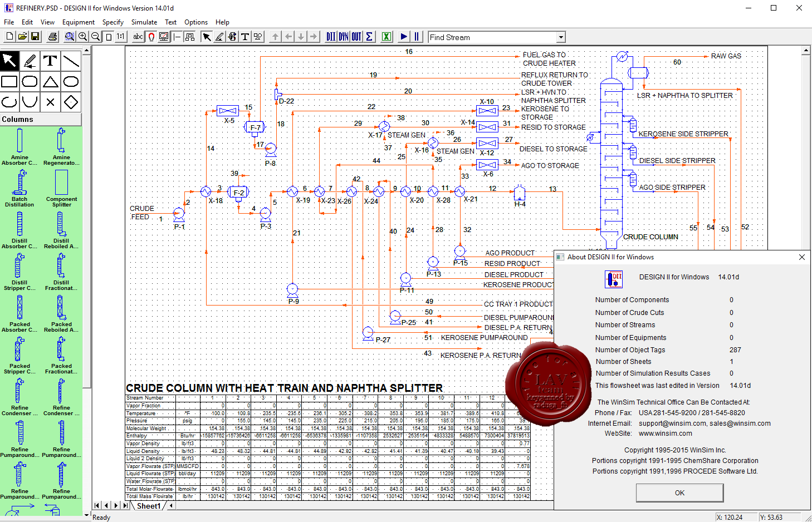The height and width of the screenshot is (522, 812).
Task: Click the flowsheet vertical scroll up arrow
Action: (x=806, y=51)
